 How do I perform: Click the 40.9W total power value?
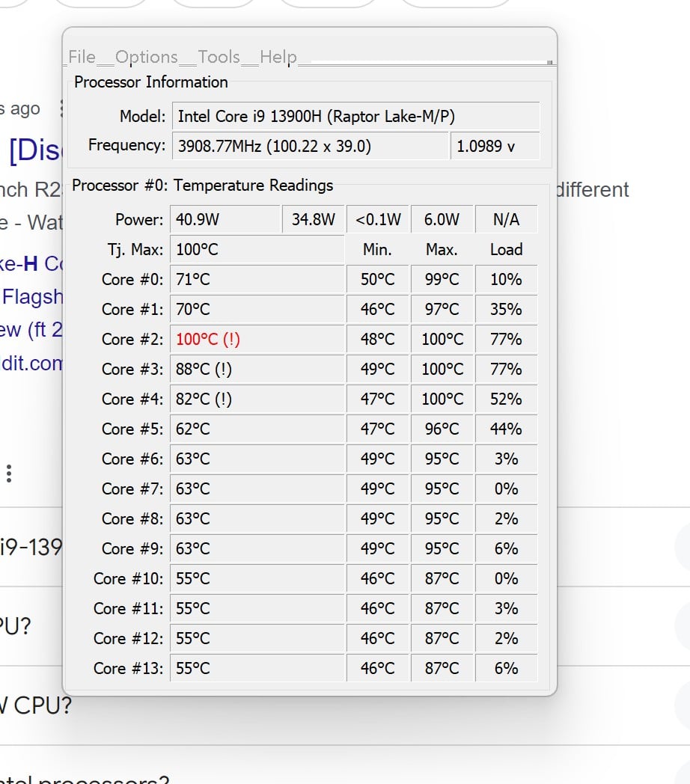click(x=225, y=219)
